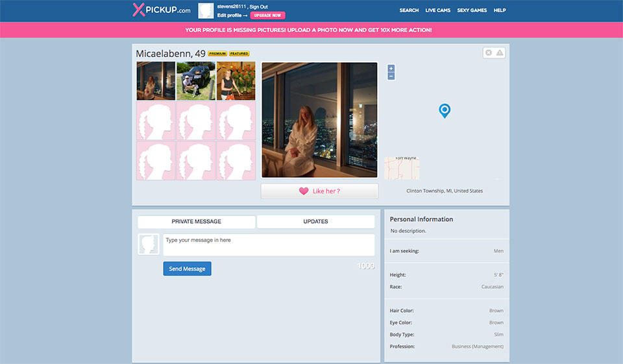Click the Edit profile link
623x364 pixels.
pyautogui.click(x=230, y=16)
